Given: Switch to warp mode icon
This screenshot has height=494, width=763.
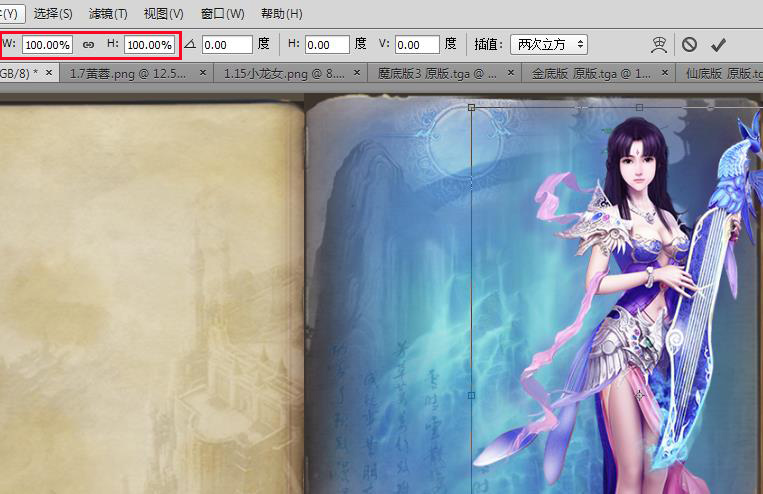Looking at the screenshot, I should coord(659,45).
